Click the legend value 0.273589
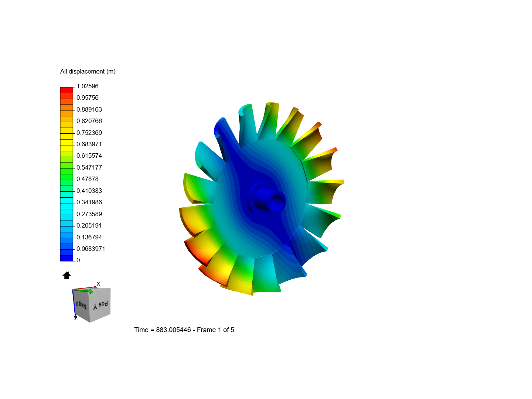 coord(89,214)
